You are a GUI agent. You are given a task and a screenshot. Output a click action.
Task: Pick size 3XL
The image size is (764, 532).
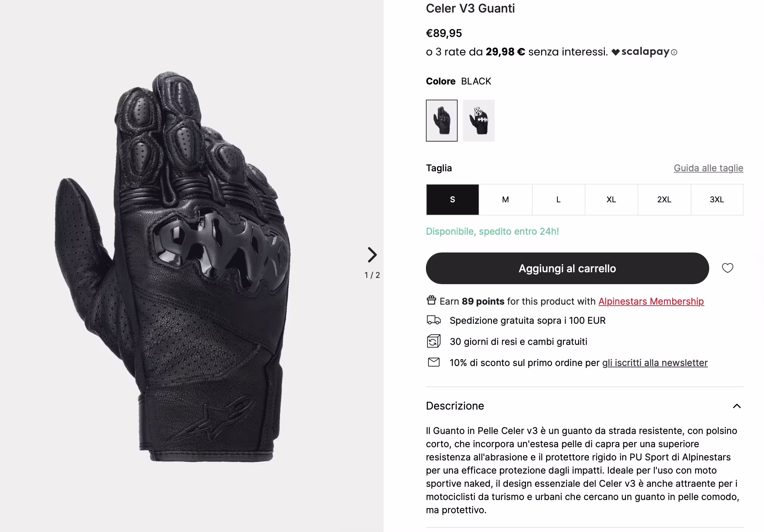[x=717, y=199]
